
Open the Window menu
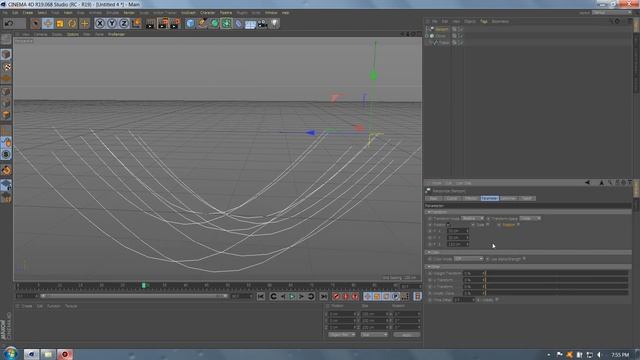pyautogui.click(x=271, y=13)
